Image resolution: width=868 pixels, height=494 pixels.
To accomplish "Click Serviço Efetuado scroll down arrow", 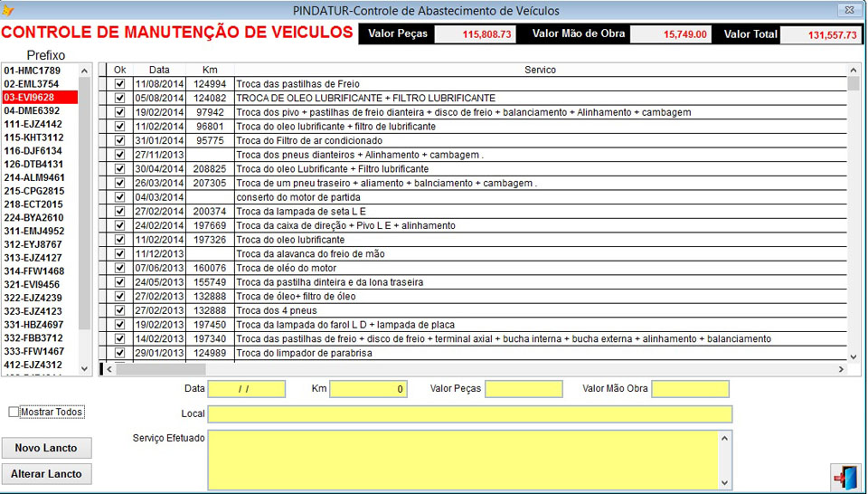I will click(x=726, y=483).
